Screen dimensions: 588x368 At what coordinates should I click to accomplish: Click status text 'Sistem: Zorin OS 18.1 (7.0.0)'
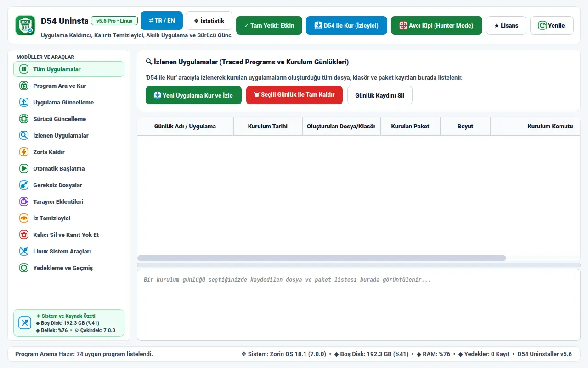pyautogui.click(x=284, y=354)
